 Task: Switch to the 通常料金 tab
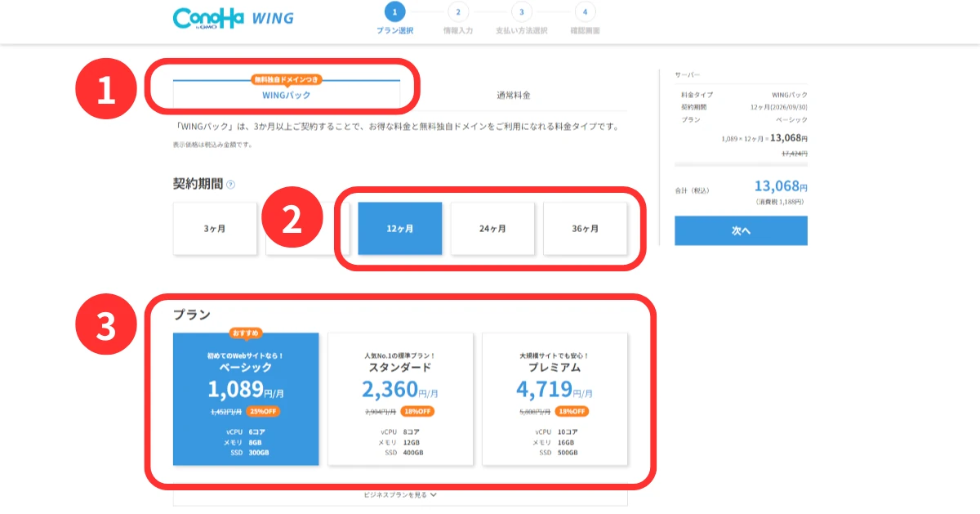(514, 95)
